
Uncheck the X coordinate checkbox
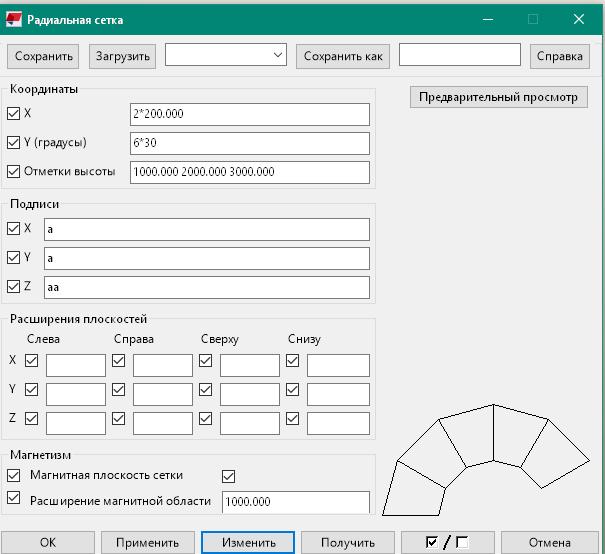point(14,114)
